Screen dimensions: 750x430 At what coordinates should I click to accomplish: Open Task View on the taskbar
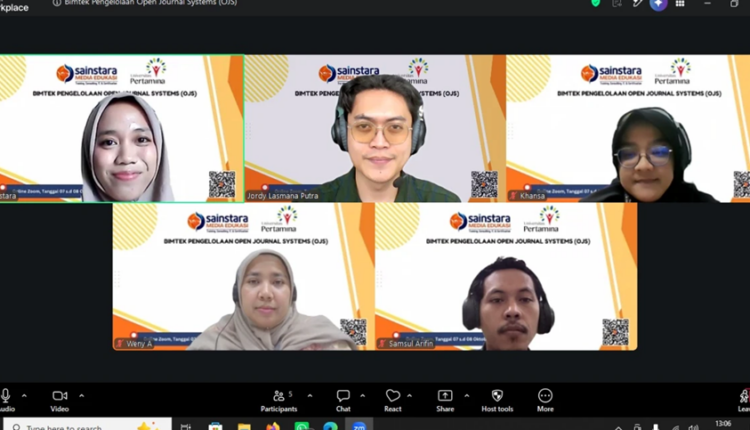pos(186,426)
